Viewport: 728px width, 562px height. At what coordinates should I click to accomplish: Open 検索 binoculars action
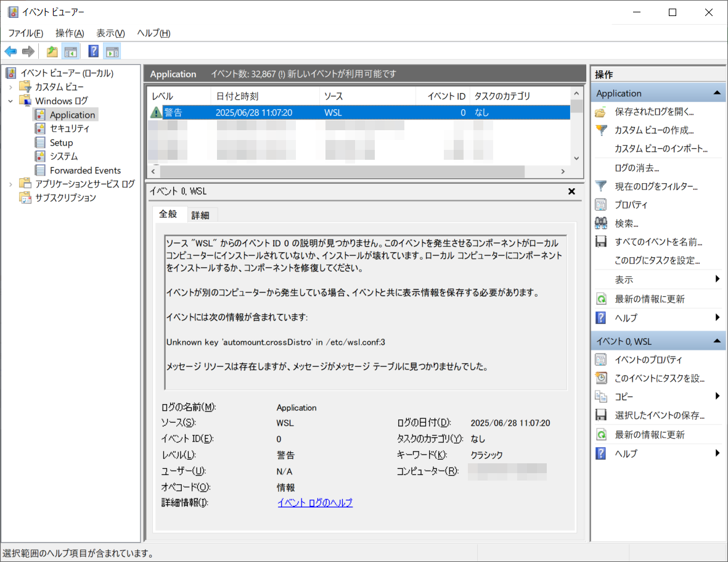(626, 223)
